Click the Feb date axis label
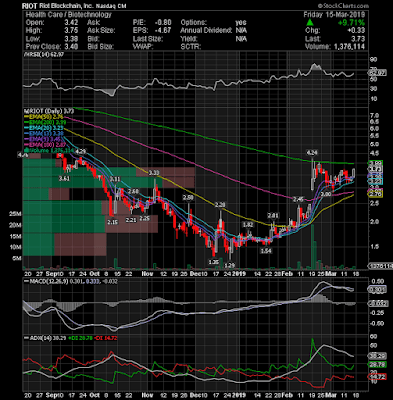This screenshot has height=400, width=393. click(287, 273)
